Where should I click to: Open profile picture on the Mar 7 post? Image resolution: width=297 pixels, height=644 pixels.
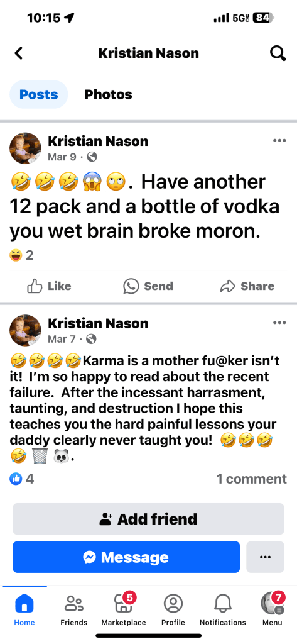click(x=26, y=331)
